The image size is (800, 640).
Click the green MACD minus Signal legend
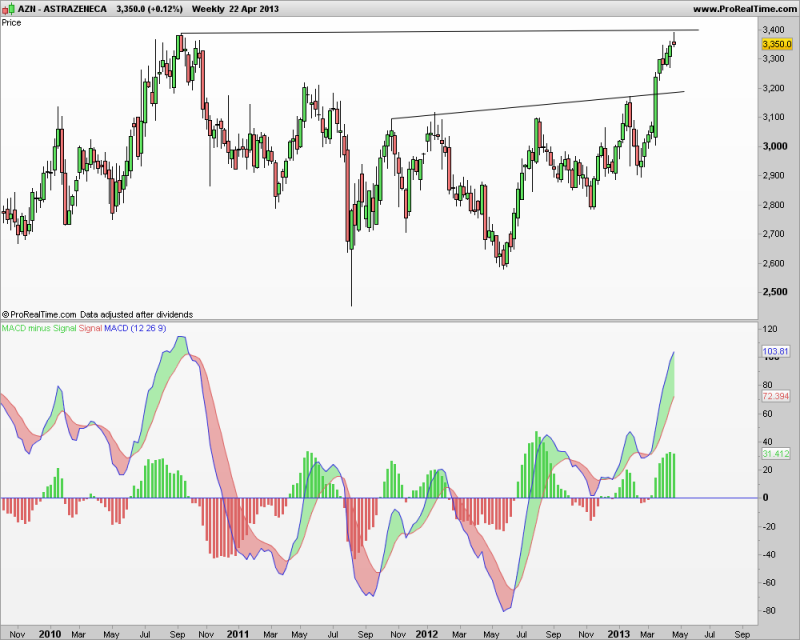39,328
